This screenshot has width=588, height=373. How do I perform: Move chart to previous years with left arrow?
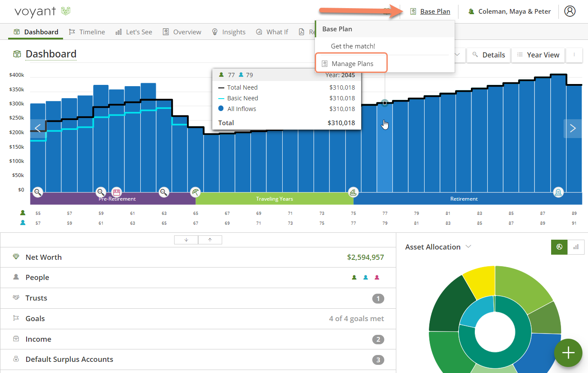coord(38,128)
